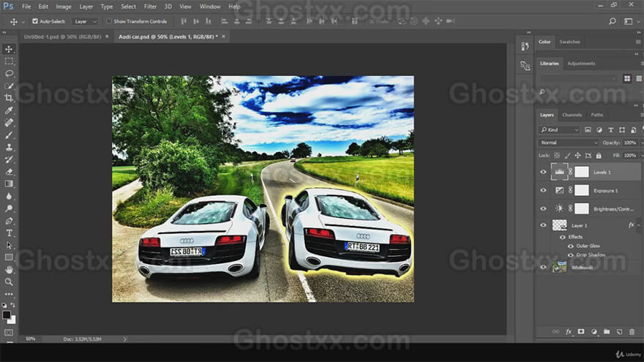Select the Path Selection tool
The image size is (644, 362).
tap(9, 246)
